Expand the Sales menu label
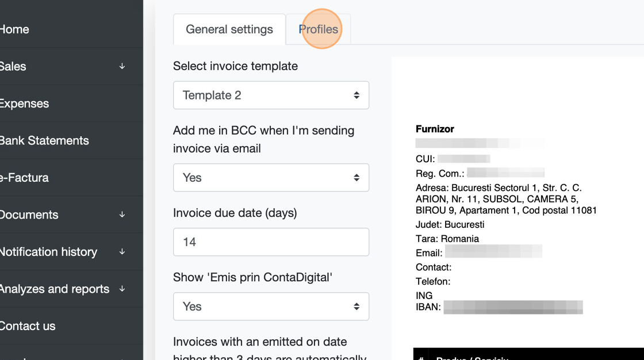Viewport: 644px width, 360px height. pyautogui.click(x=13, y=67)
